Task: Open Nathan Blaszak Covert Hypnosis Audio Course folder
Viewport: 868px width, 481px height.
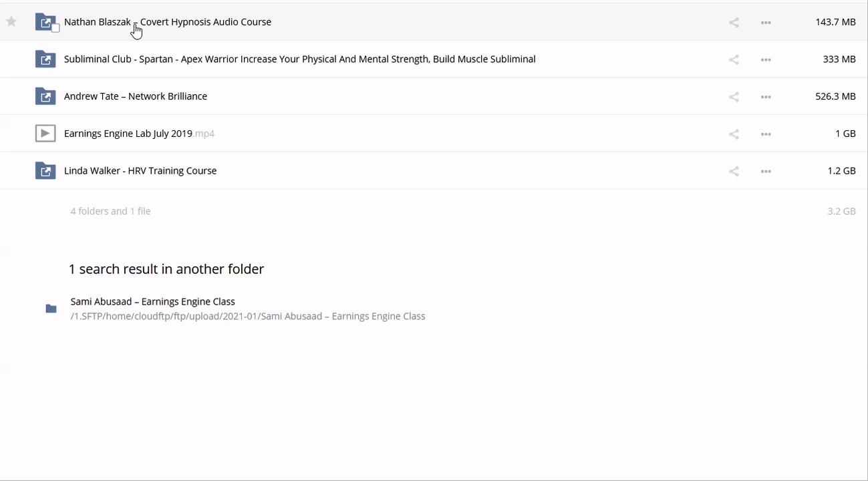Action: 167,22
